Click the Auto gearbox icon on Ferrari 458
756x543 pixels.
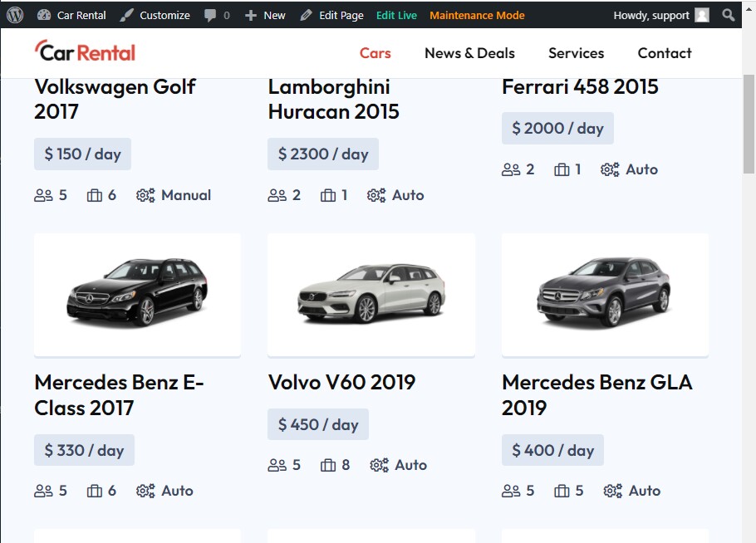point(608,169)
